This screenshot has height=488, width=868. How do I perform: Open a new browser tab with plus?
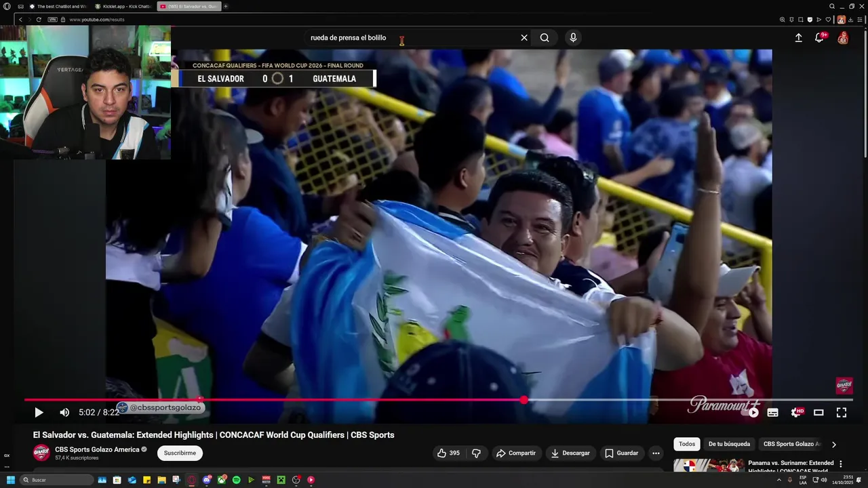coord(226,6)
